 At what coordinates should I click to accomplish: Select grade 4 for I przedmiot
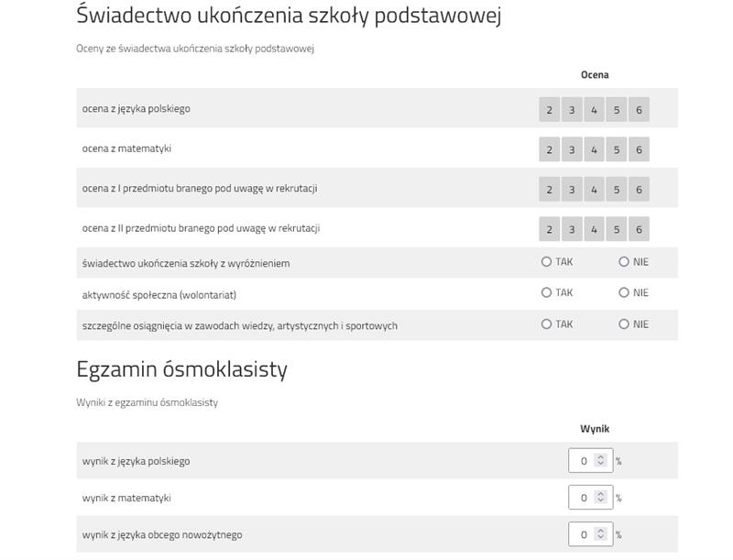[x=594, y=190]
